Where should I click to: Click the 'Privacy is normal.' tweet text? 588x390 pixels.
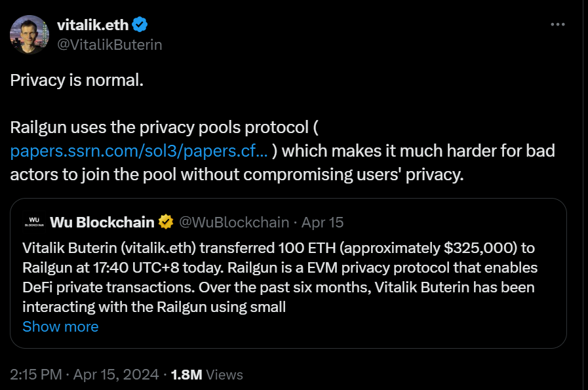coord(77,80)
